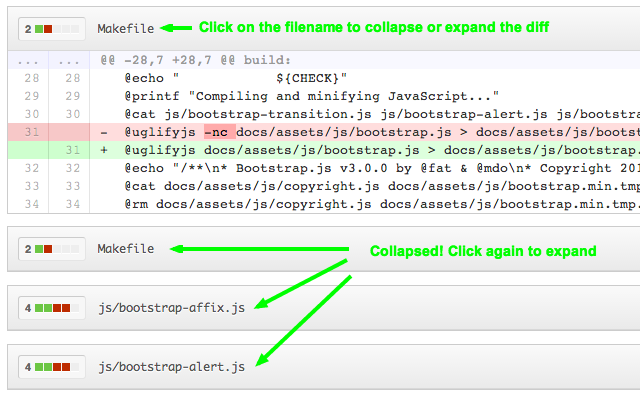
Task: Expand js/bootstrap-alert.js diff
Action: click(171, 367)
